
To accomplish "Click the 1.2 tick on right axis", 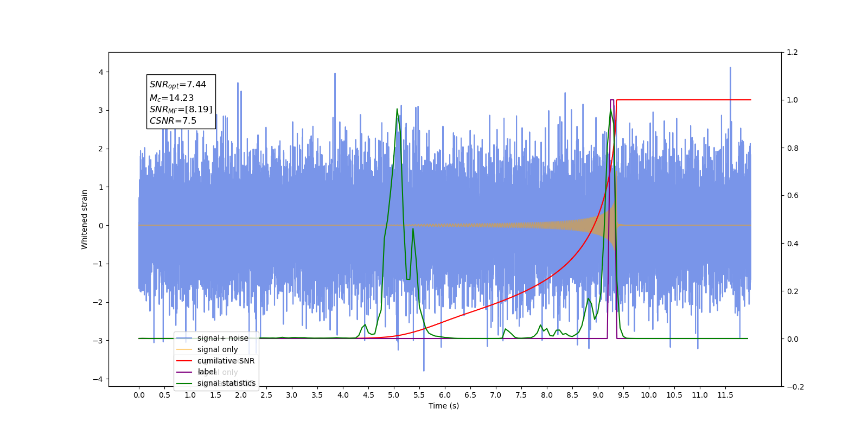I will 793,53.
